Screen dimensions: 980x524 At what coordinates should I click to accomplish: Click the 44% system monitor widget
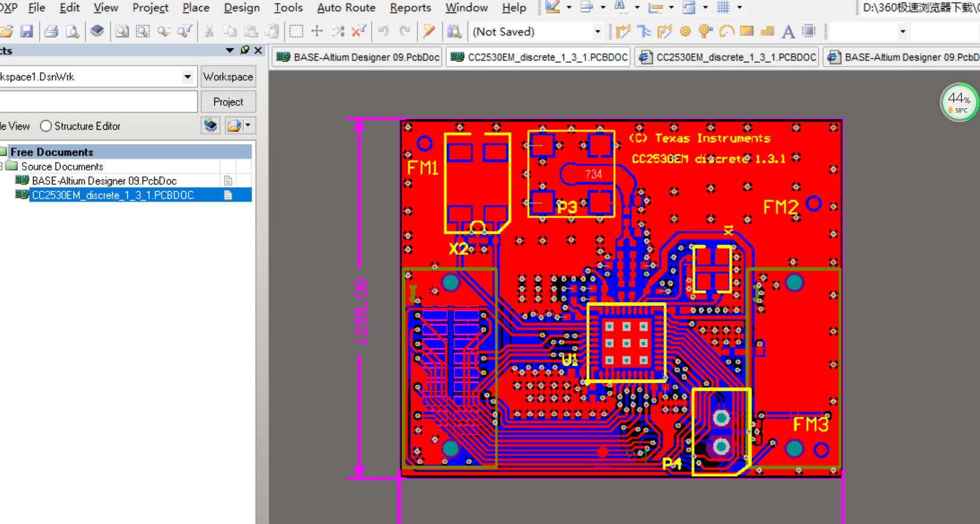959,102
